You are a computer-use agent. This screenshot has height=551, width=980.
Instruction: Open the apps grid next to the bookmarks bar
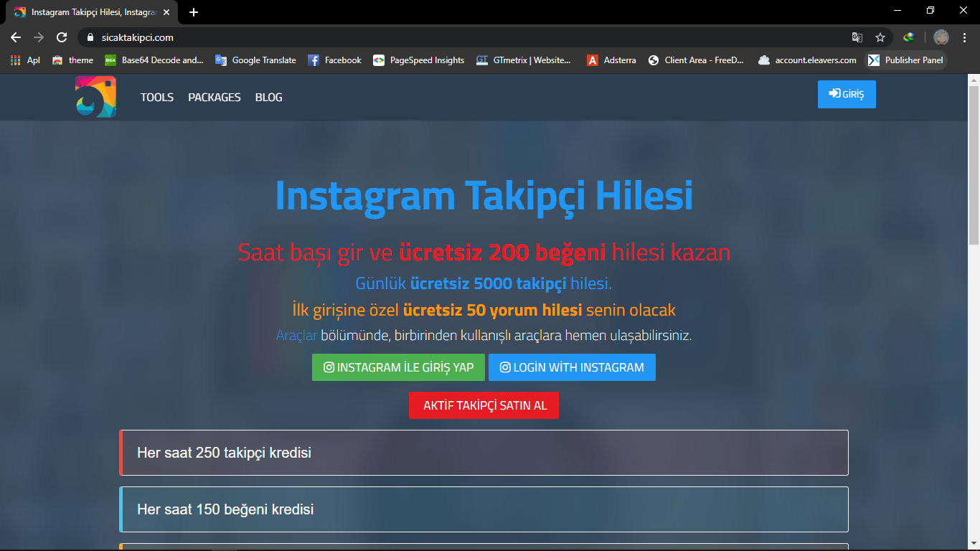click(x=14, y=60)
